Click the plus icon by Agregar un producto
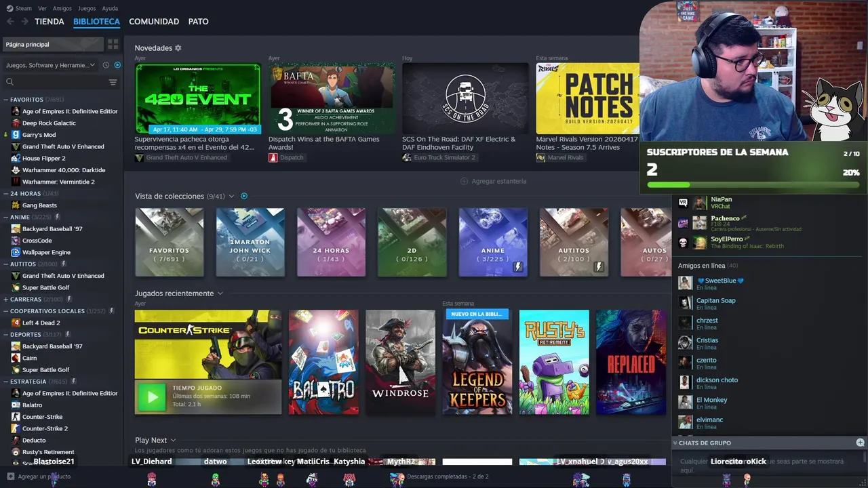Viewport: 868px width, 488px height. (10, 476)
